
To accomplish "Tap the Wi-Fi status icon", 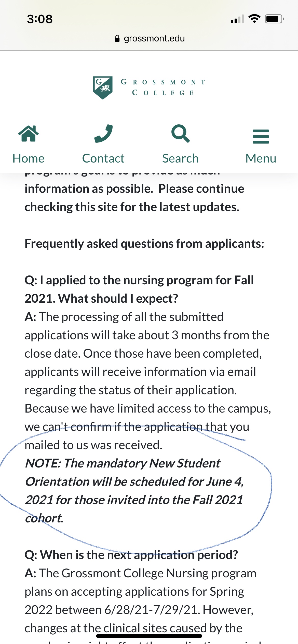I will [254, 19].
